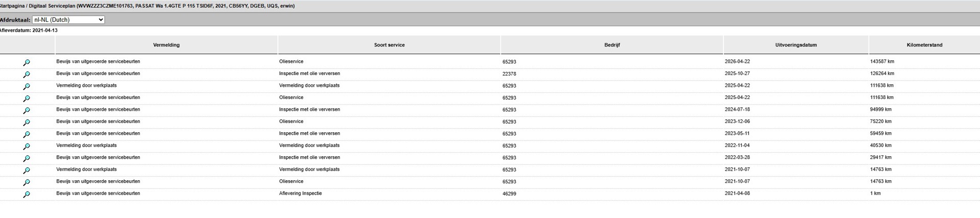Inspect the 2023-05-11 service record
The width and height of the screenshot is (980, 218).
coord(27,135)
